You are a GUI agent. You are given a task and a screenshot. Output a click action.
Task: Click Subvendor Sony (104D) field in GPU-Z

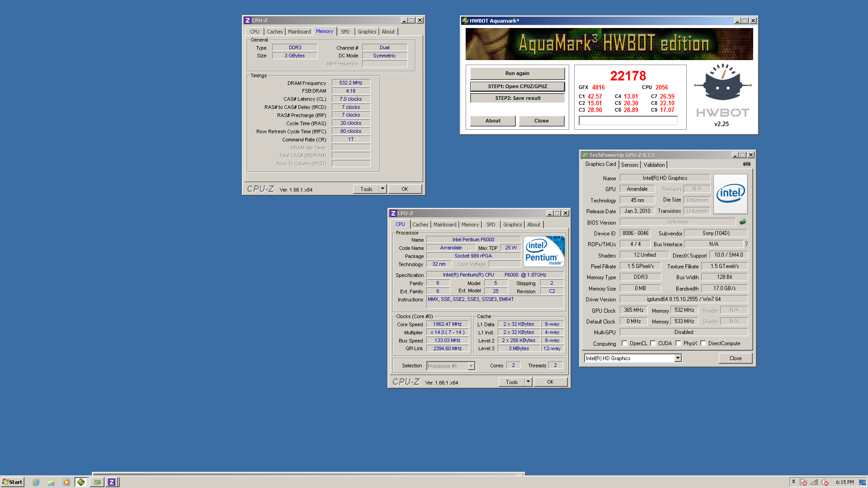[716, 233]
